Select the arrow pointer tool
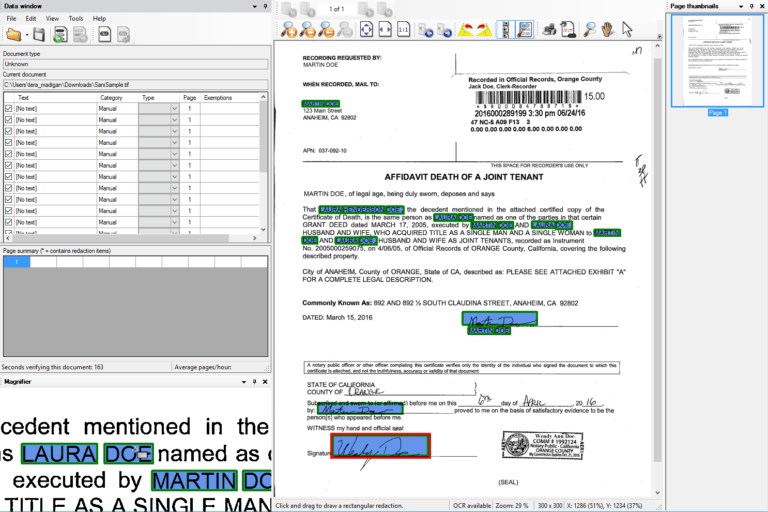Viewport: 768px width, 512px height. click(x=627, y=29)
